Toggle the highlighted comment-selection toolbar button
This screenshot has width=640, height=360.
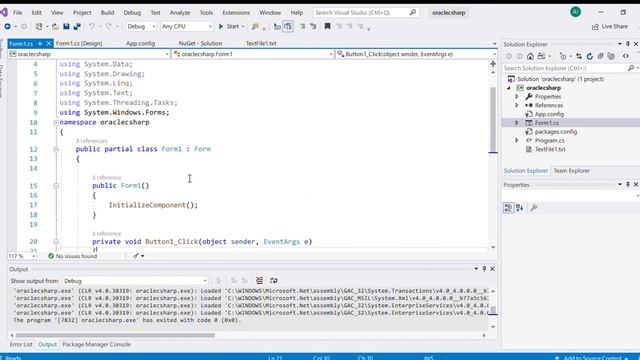[x=288, y=27]
